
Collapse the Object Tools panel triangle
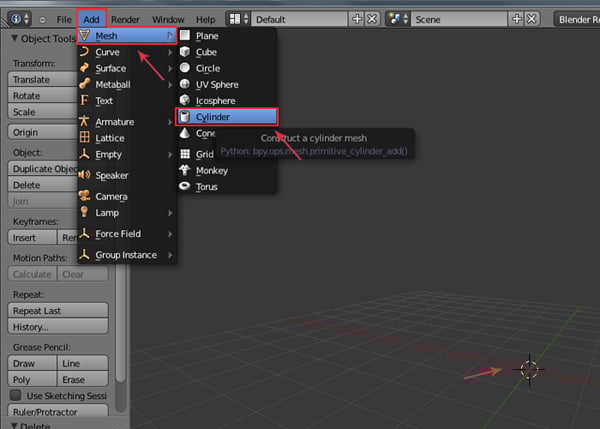click(14, 38)
